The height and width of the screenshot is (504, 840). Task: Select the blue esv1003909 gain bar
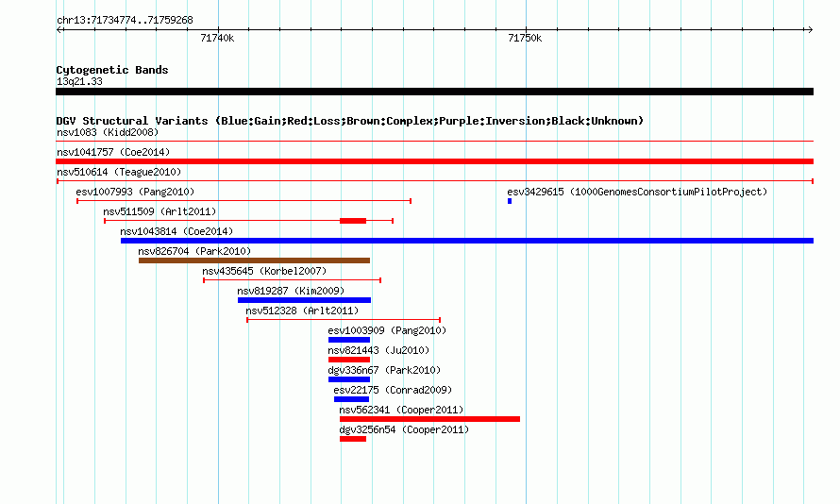click(x=349, y=340)
